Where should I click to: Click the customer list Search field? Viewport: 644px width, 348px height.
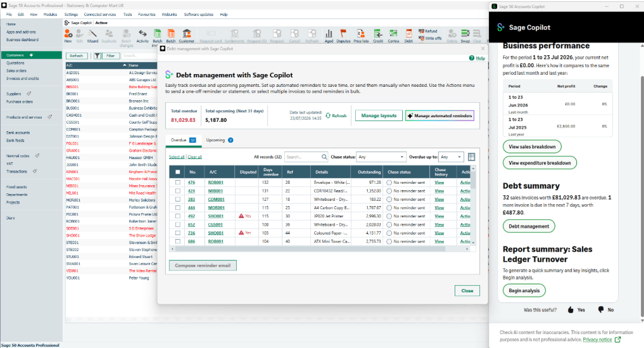tap(139, 56)
